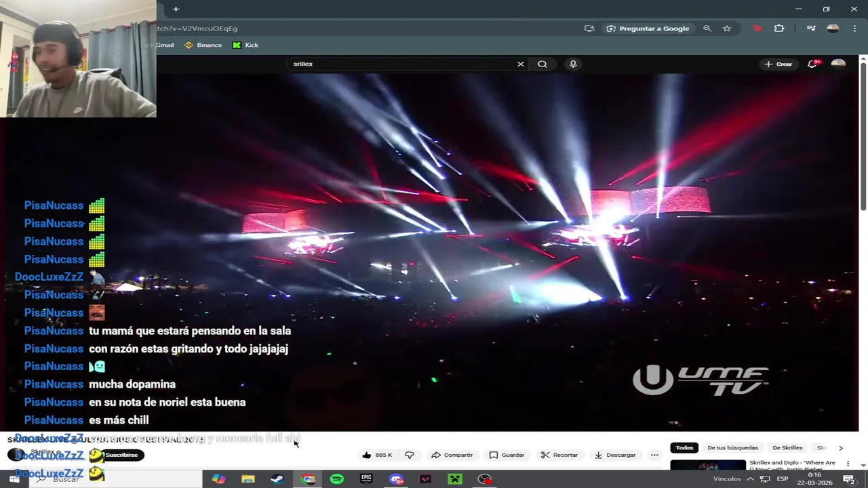Image resolution: width=868 pixels, height=488 pixels.
Task: Open the browser zoom magnifier icon
Action: pyautogui.click(x=707, y=28)
